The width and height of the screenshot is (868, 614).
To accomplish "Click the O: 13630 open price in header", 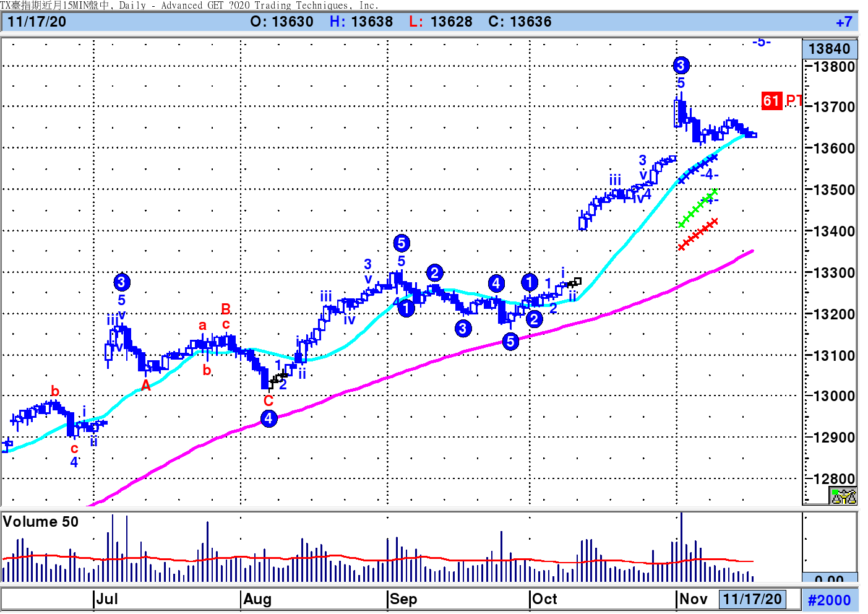I will click(x=281, y=22).
